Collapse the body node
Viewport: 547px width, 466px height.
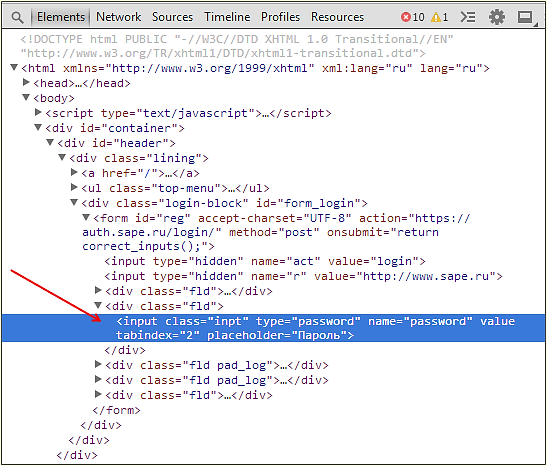26,97
